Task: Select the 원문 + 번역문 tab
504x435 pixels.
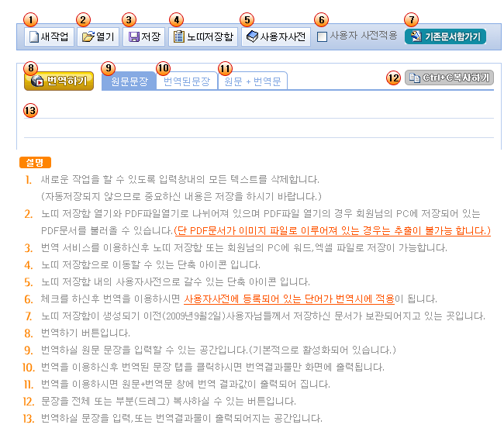Action: (x=253, y=81)
